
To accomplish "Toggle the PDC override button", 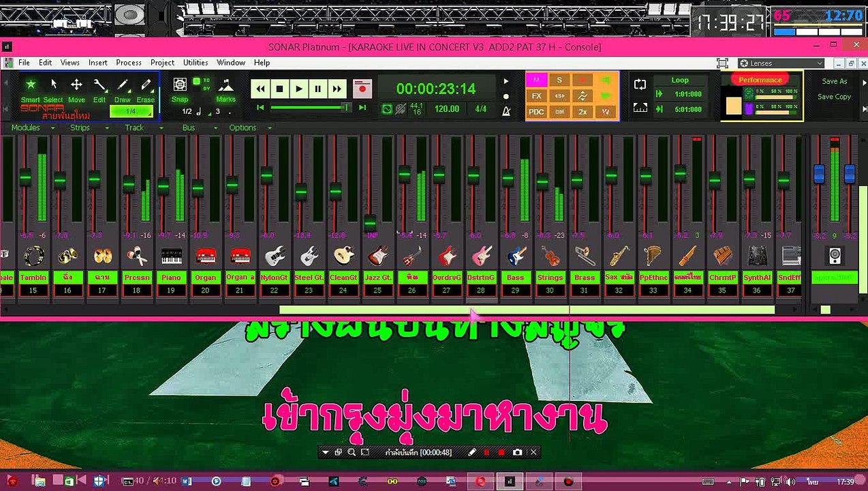I will 536,112.
